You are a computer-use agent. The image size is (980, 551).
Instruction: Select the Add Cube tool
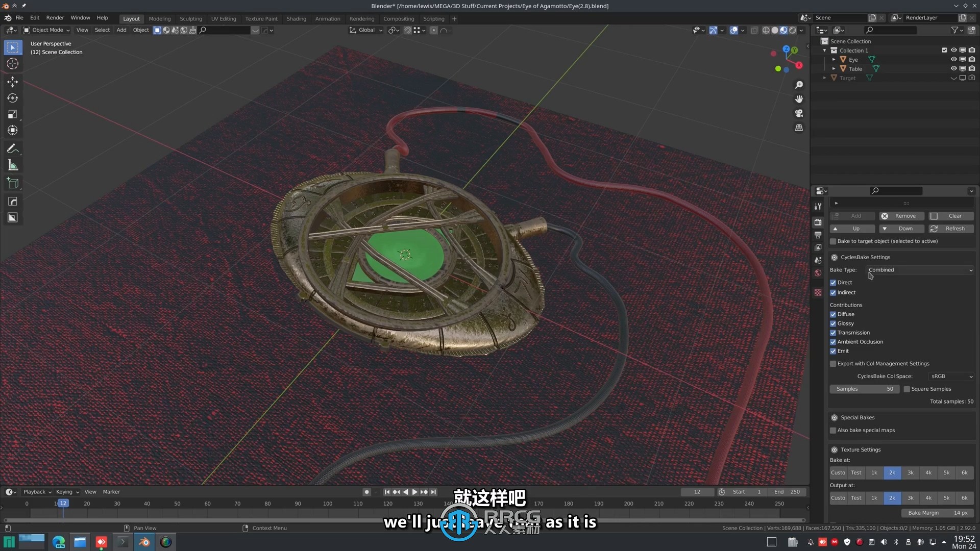13,184
